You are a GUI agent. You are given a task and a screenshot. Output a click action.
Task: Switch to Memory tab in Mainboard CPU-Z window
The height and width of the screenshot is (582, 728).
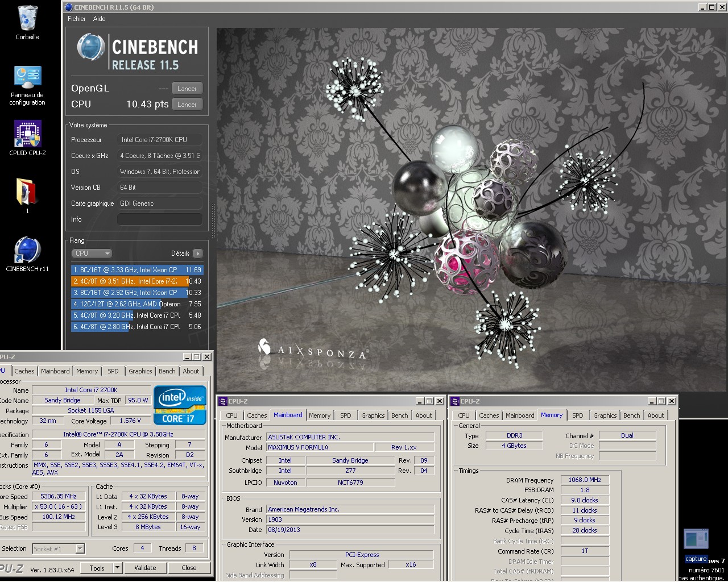click(320, 415)
